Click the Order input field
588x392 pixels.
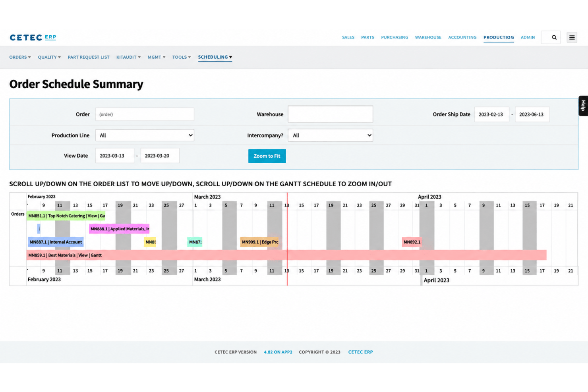click(145, 114)
